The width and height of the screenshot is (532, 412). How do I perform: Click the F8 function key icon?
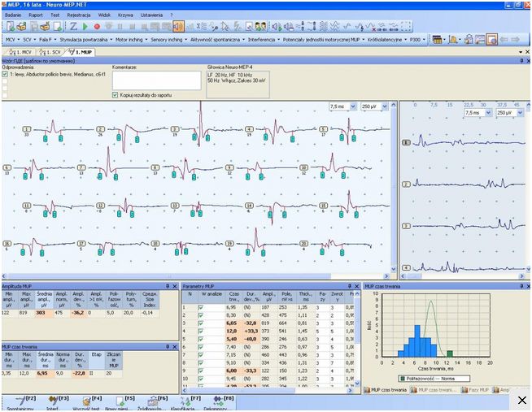219,399
